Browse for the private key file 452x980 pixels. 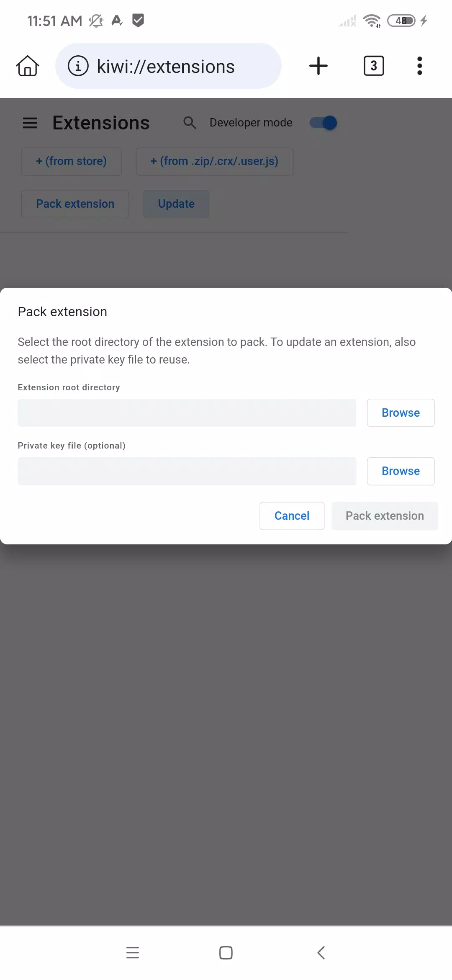(401, 471)
